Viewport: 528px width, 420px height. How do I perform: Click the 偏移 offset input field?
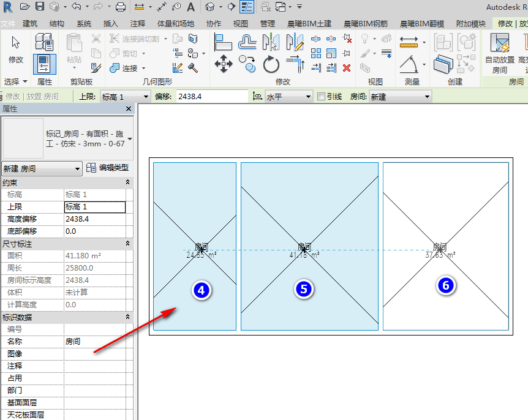point(212,97)
